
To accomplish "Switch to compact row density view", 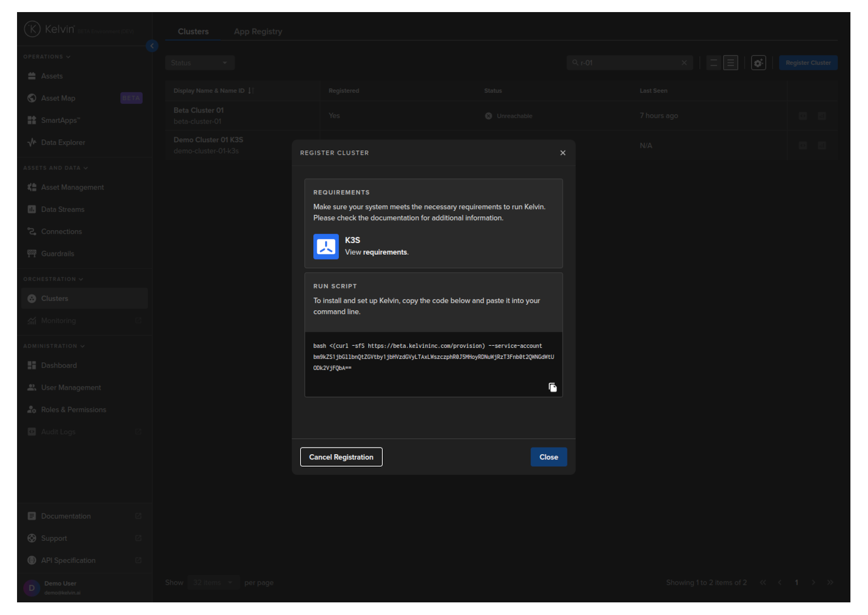I will point(714,63).
